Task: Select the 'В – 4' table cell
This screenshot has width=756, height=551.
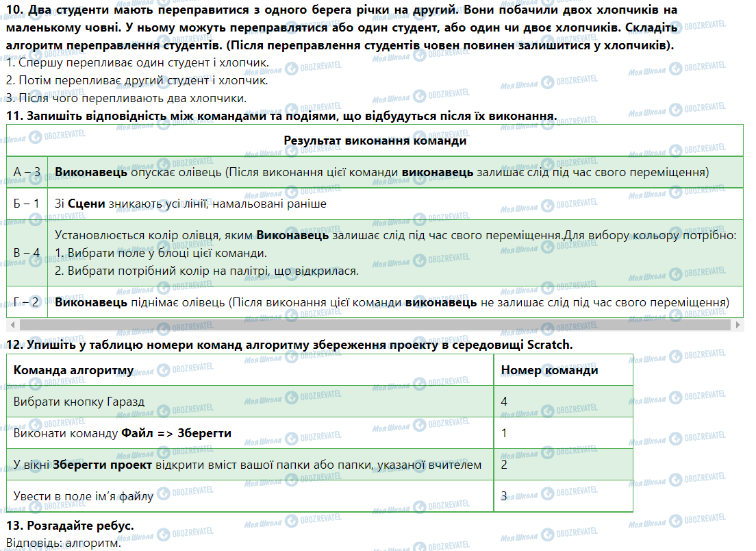Action: click(x=27, y=253)
